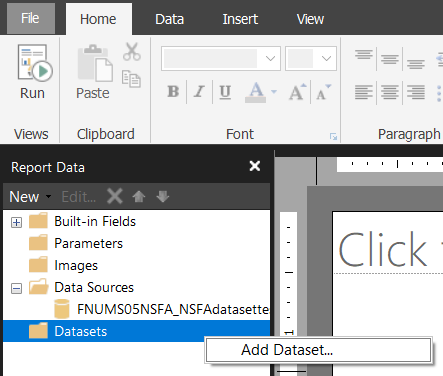
Task: Apply the font color A button
Action: [x=256, y=92]
